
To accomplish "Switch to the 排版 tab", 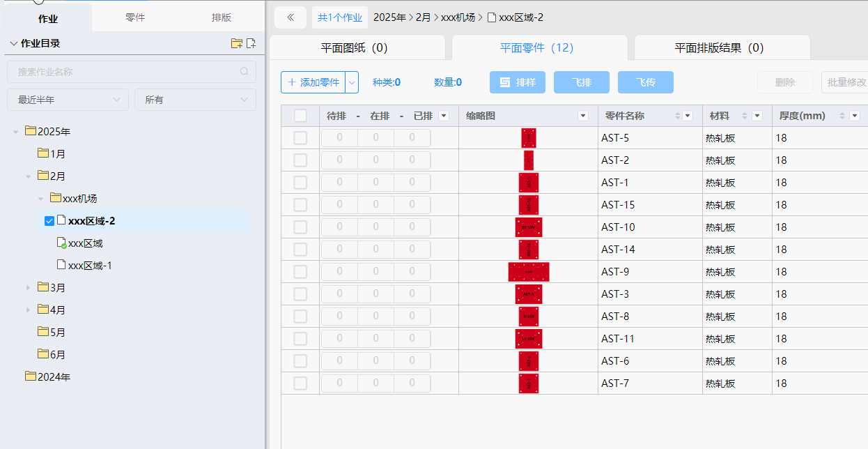I will point(222,17).
